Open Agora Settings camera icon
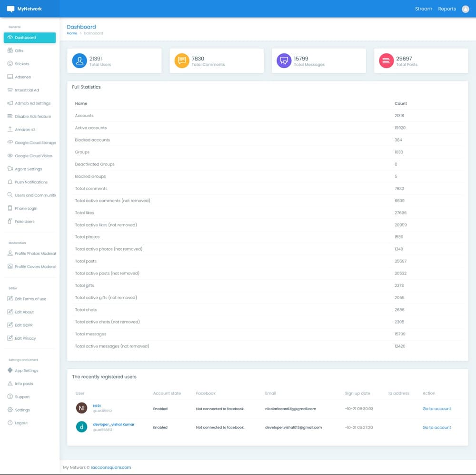The height and width of the screenshot is (475, 476). coord(10,169)
